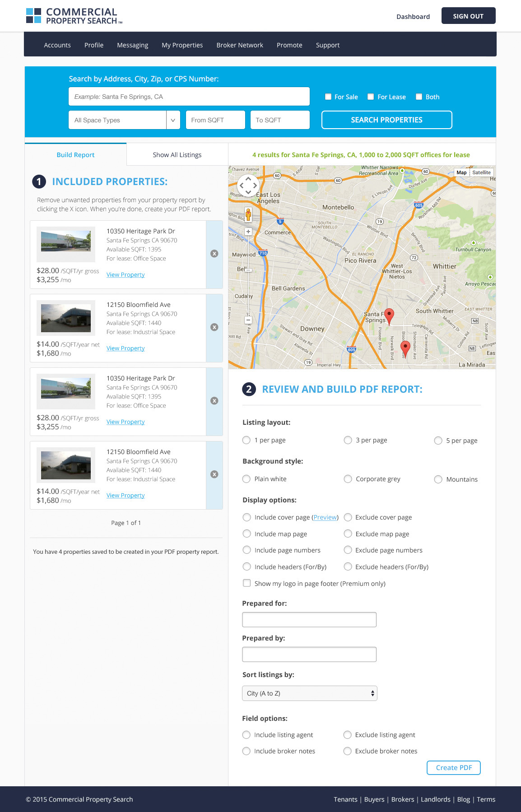
Task: Click the map zoom slider handle
Action: pyautogui.click(x=248, y=270)
